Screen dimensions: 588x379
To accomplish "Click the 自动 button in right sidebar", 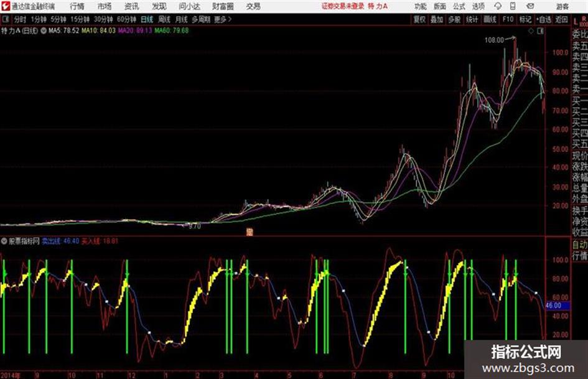I will tap(580, 245).
